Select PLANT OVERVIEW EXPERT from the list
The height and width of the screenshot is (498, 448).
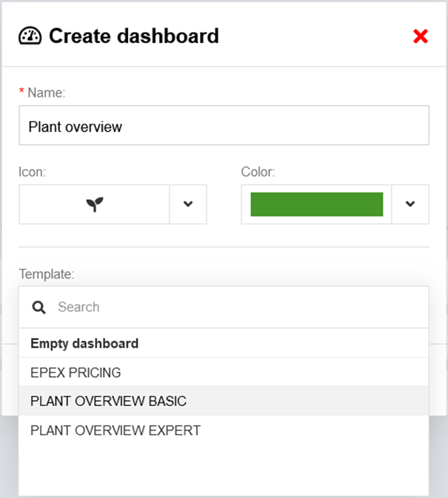click(116, 430)
